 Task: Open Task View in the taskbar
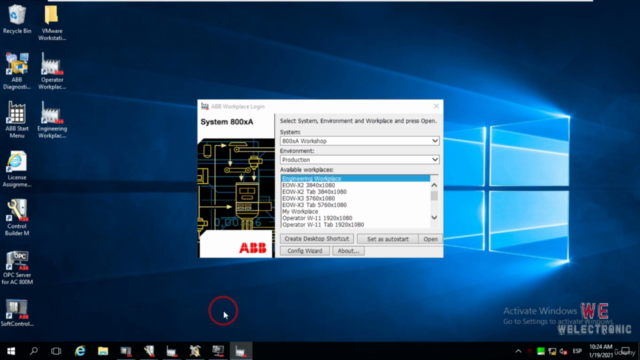coord(56,351)
